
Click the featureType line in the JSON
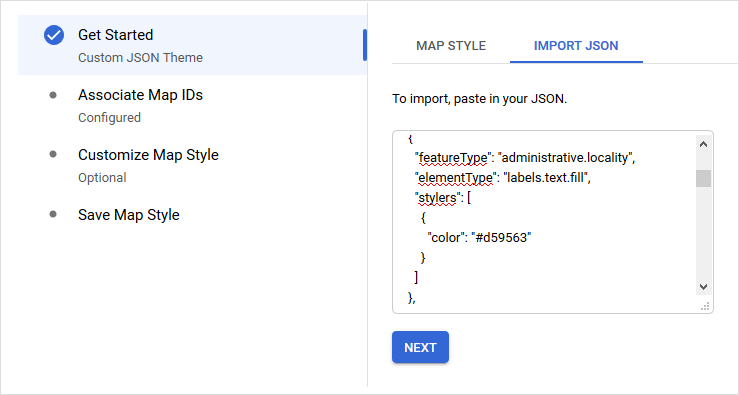[525, 158]
